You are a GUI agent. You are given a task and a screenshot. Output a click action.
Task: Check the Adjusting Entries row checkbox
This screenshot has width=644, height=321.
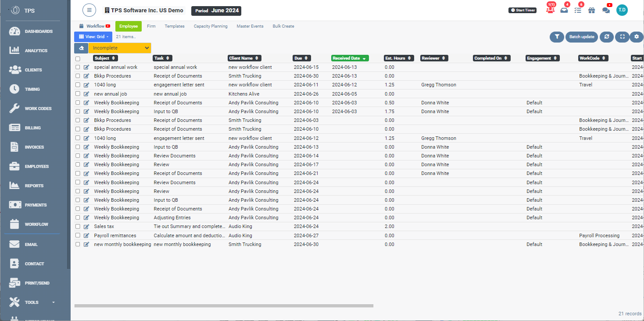point(78,218)
